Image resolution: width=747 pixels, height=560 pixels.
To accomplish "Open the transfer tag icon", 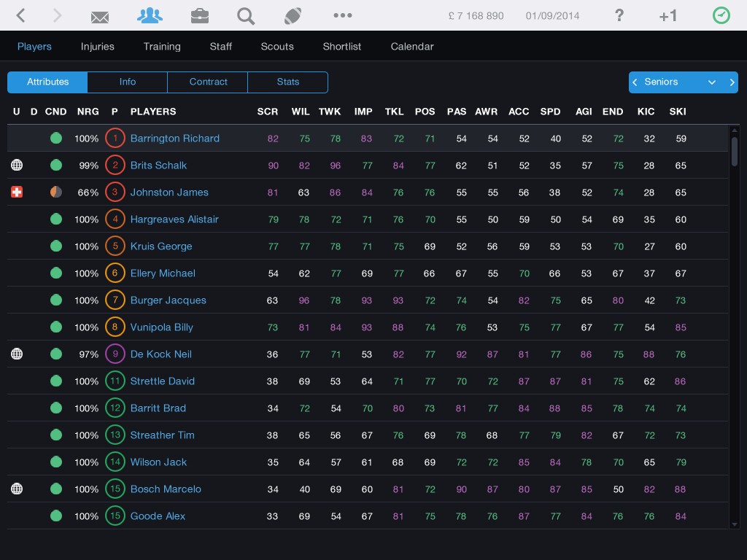I will (293, 15).
